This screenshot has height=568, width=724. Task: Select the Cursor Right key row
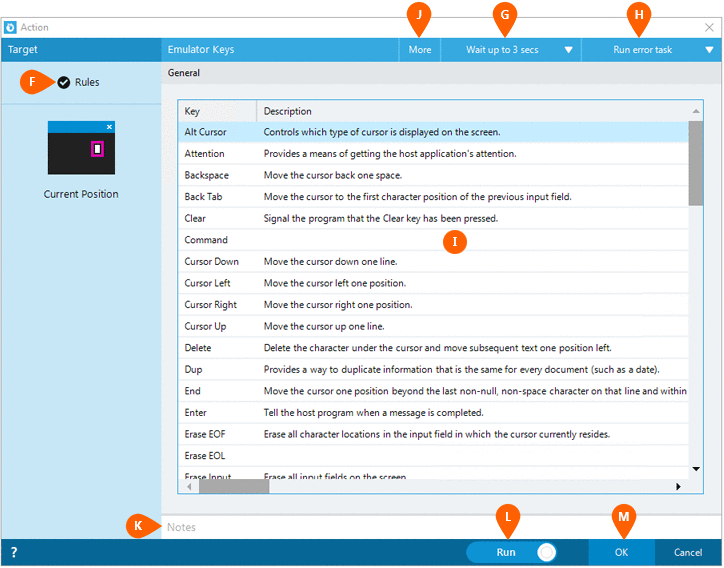[x=434, y=305]
